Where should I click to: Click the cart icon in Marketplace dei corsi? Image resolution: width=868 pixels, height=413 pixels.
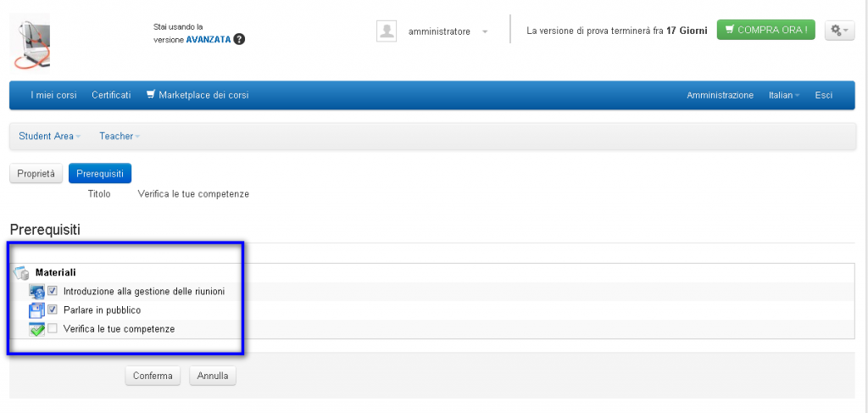pos(151,95)
